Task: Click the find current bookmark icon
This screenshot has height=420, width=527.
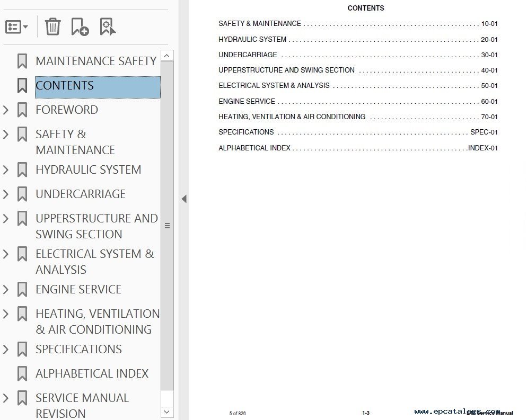Action: (x=108, y=26)
